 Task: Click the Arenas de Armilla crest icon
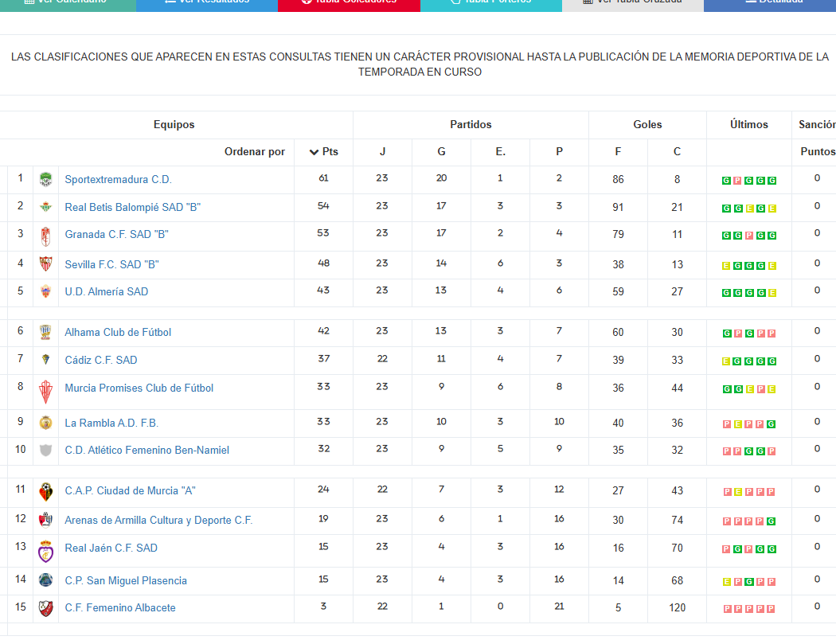point(46,520)
